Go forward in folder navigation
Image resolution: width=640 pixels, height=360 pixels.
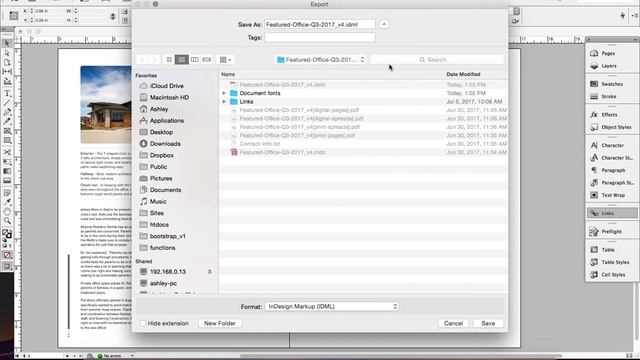pos(154,60)
